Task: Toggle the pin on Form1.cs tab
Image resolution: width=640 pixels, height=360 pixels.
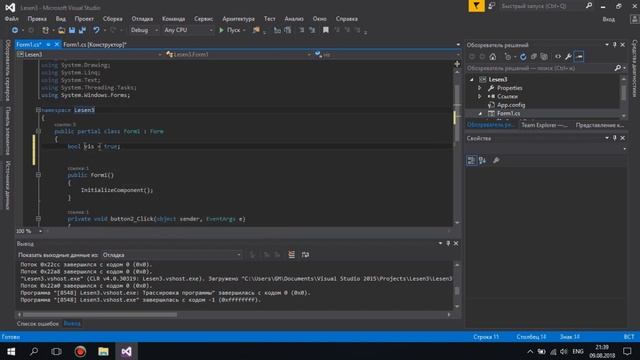Action: [x=48, y=44]
